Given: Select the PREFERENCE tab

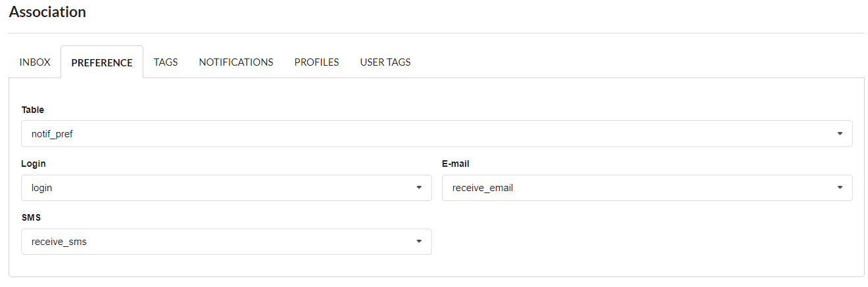Looking at the screenshot, I should (102, 63).
